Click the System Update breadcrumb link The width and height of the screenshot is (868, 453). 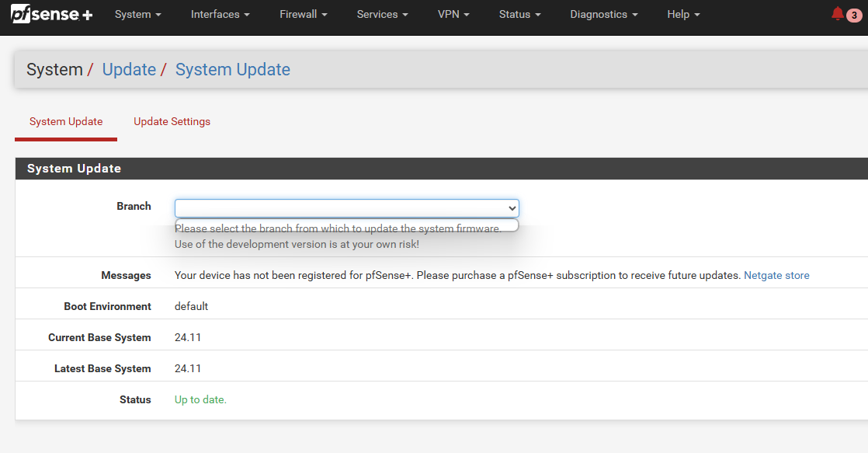pyautogui.click(x=232, y=69)
